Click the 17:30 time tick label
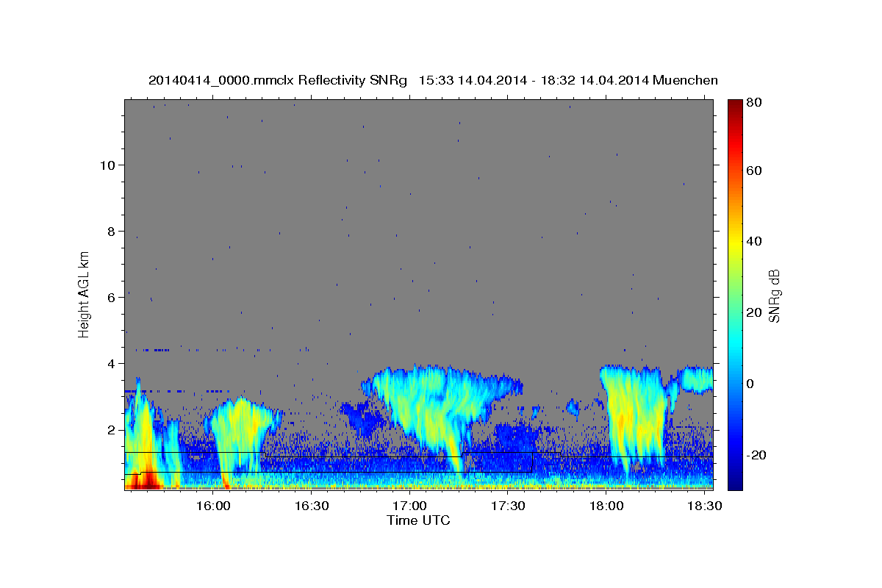The image size is (882, 588). 507,506
